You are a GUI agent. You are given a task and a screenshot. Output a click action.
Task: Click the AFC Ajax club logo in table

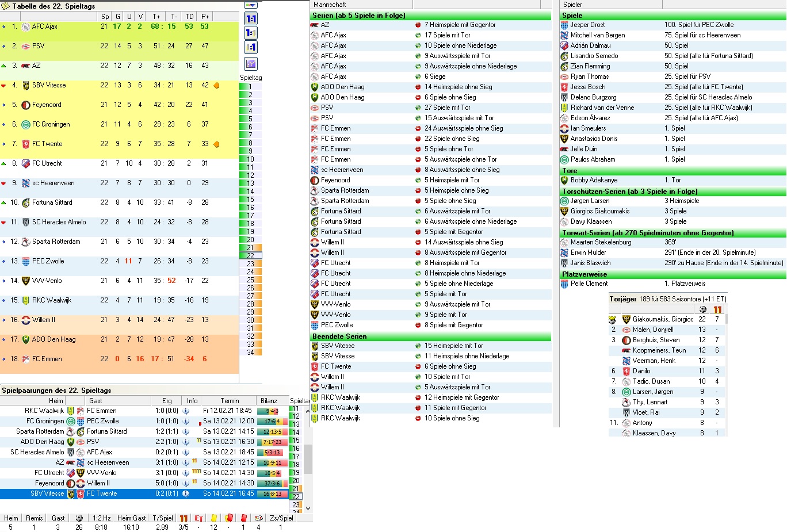click(25, 27)
